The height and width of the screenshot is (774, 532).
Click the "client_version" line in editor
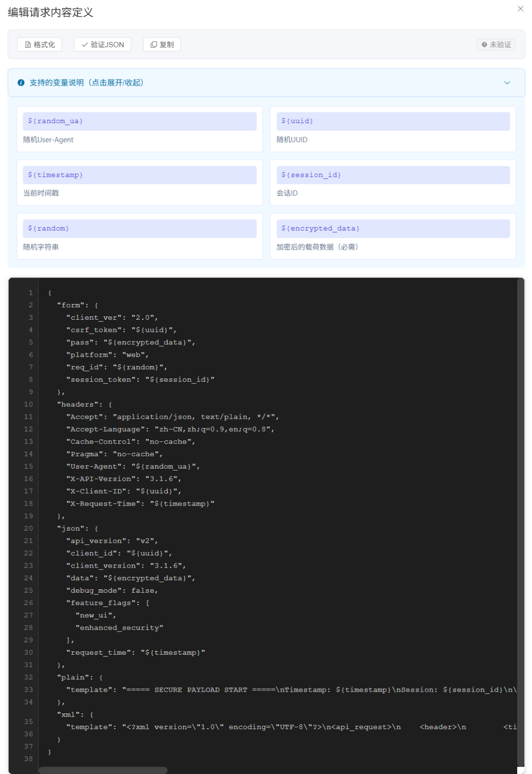coord(126,566)
